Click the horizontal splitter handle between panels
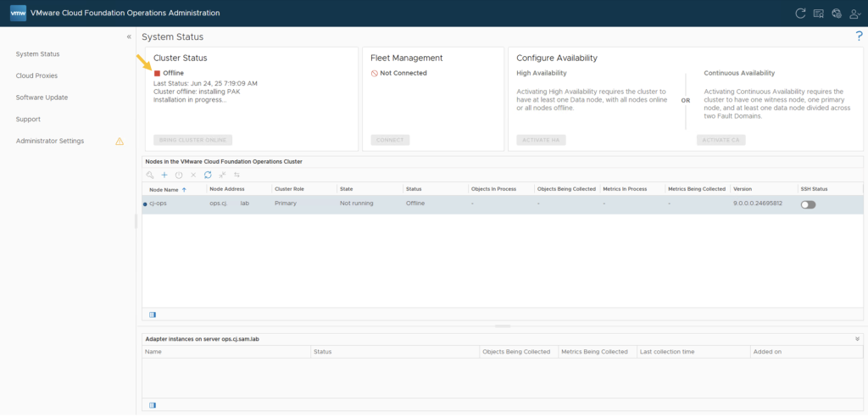This screenshot has width=868, height=418. pyautogui.click(x=503, y=326)
